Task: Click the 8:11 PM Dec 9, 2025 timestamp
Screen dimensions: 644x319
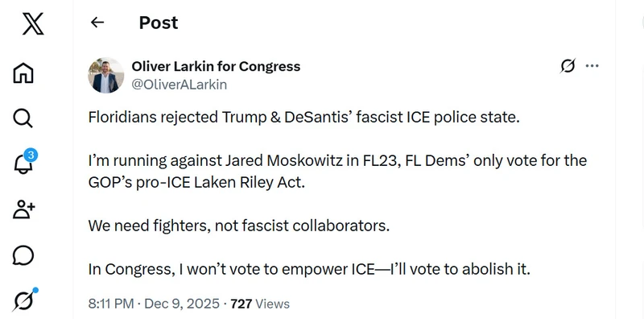Action: point(154,304)
